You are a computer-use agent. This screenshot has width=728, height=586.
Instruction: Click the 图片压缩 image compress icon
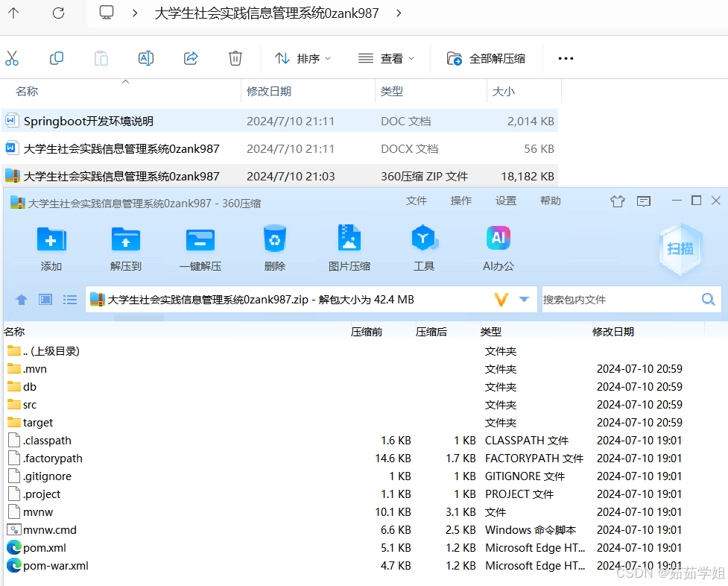pos(349,248)
